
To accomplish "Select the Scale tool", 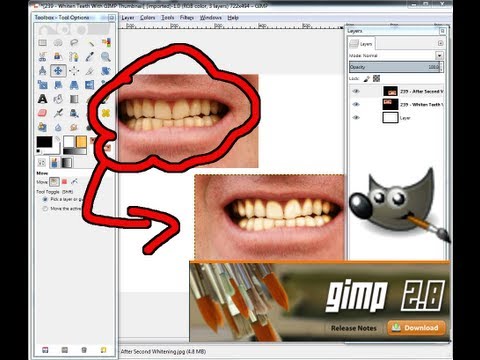I will (x=42, y=85).
